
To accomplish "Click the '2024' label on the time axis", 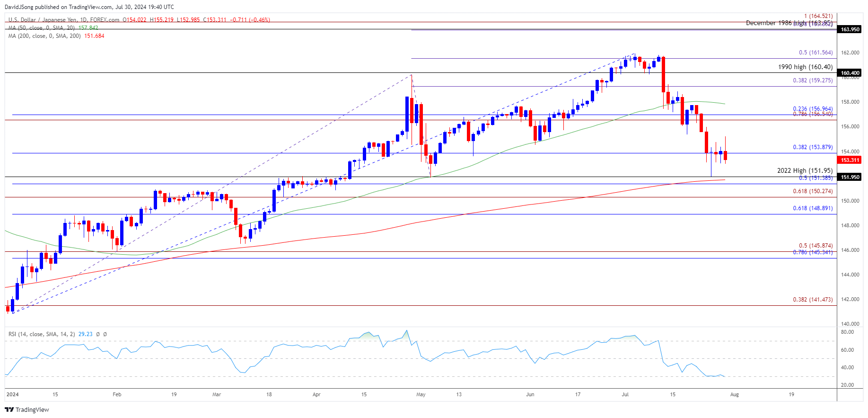I will pyautogui.click(x=13, y=394).
